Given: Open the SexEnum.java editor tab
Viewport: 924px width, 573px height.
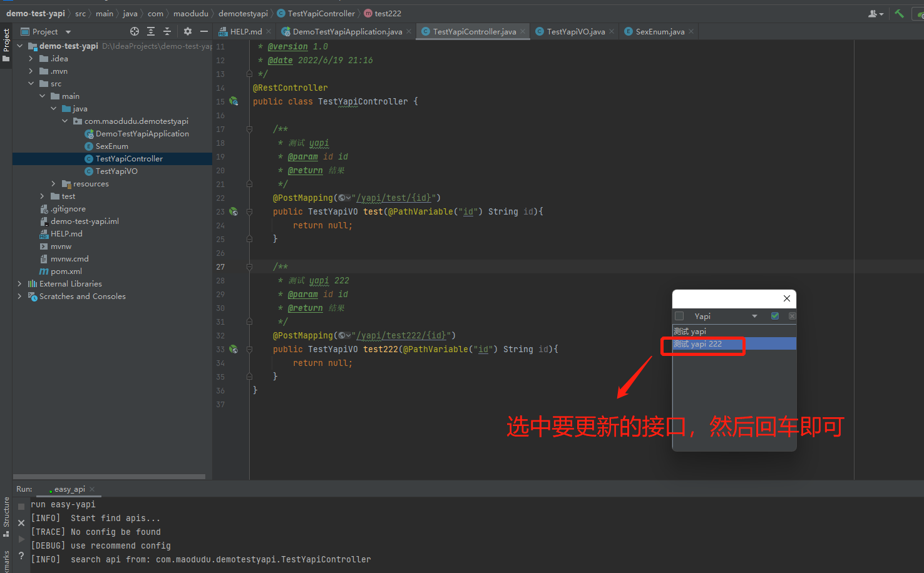Looking at the screenshot, I should tap(659, 31).
